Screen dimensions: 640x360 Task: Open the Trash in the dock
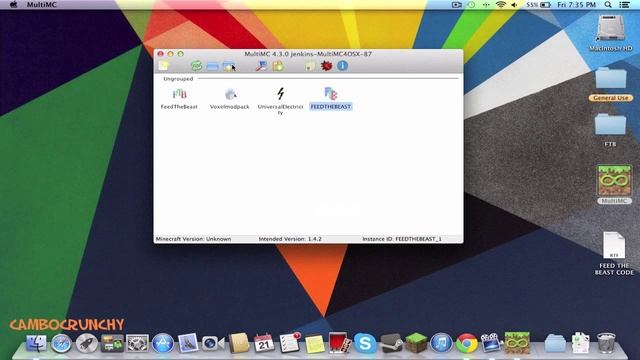(x=606, y=343)
